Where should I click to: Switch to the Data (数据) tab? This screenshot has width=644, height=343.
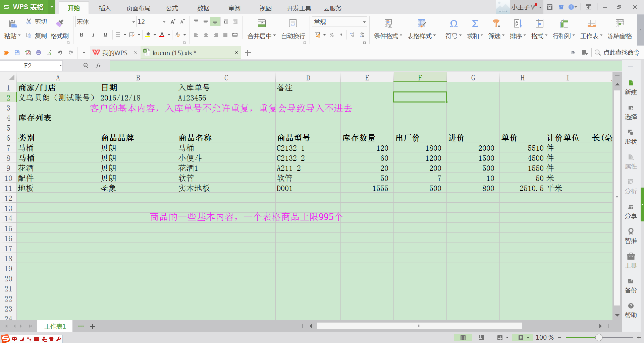click(203, 8)
